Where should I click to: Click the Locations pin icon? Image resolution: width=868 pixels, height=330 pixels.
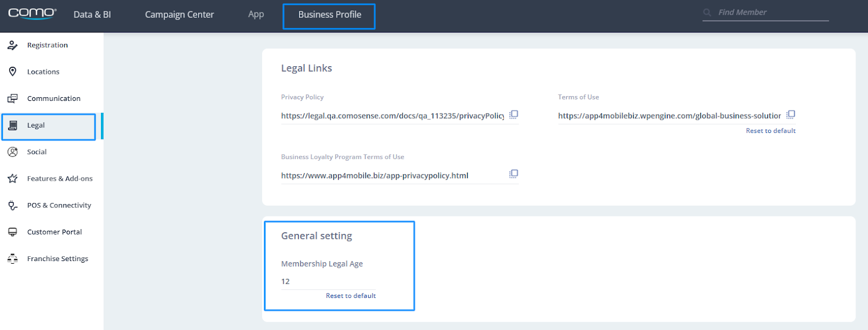point(12,72)
